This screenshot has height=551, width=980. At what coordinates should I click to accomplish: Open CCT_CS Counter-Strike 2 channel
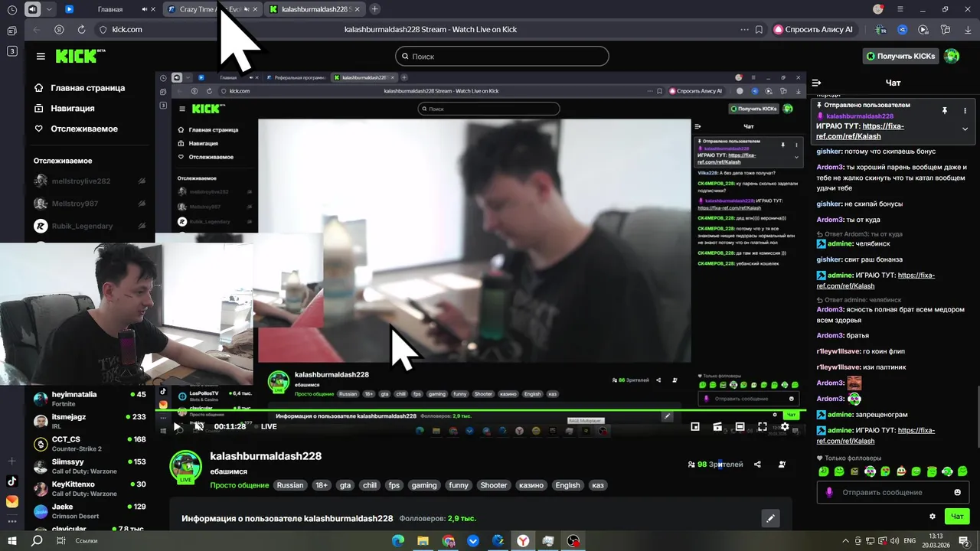(x=90, y=444)
